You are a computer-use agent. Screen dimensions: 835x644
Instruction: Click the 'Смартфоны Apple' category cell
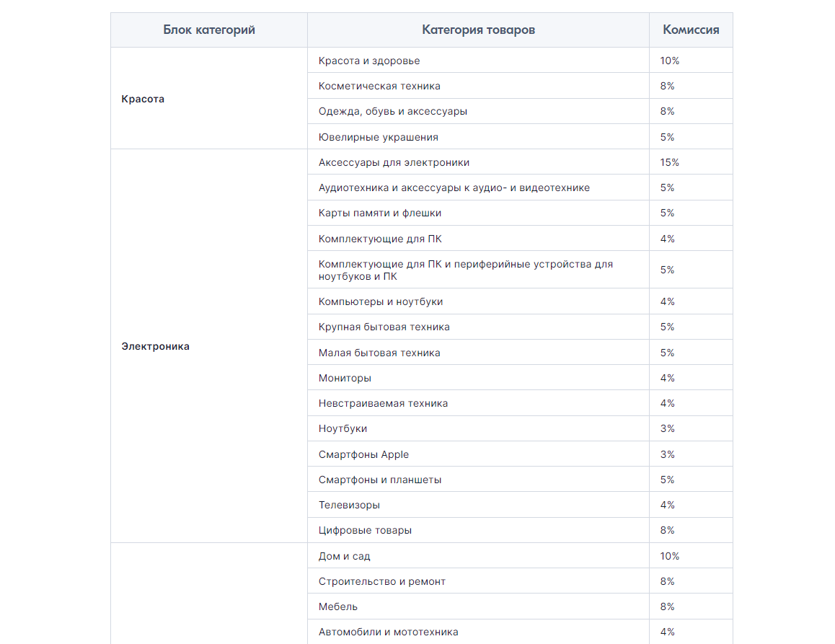pos(478,454)
